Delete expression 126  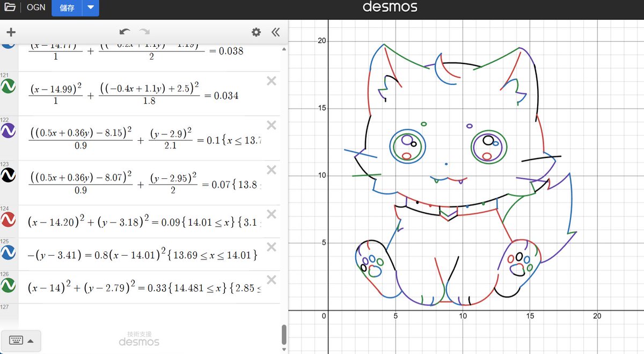pos(272,280)
